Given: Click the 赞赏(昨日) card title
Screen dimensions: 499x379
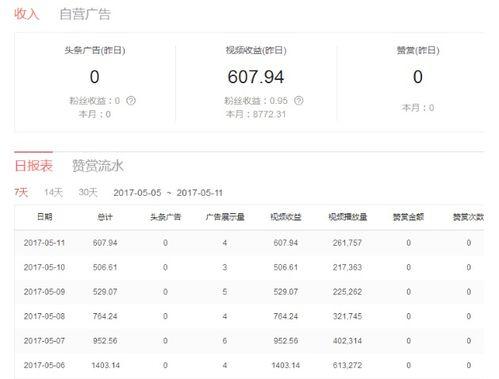Looking at the screenshot, I should tap(418, 50).
